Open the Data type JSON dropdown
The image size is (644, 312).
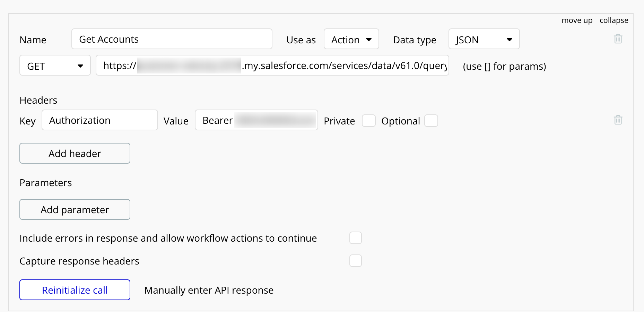484,39
